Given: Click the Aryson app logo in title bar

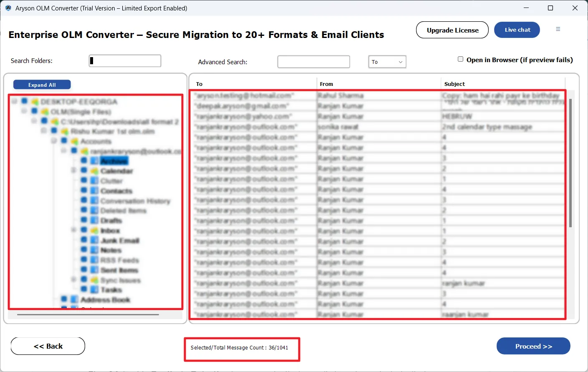Looking at the screenshot, I should pos(8,8).
